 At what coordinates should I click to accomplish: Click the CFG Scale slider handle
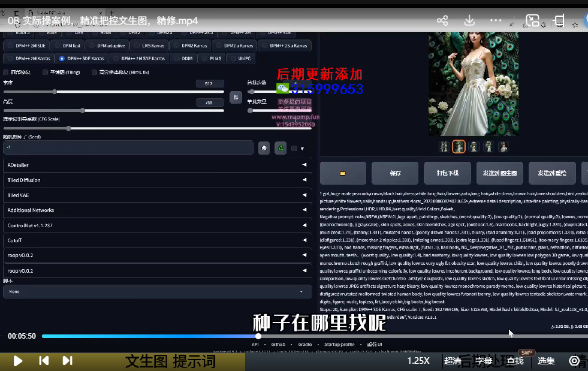point(68,128)
